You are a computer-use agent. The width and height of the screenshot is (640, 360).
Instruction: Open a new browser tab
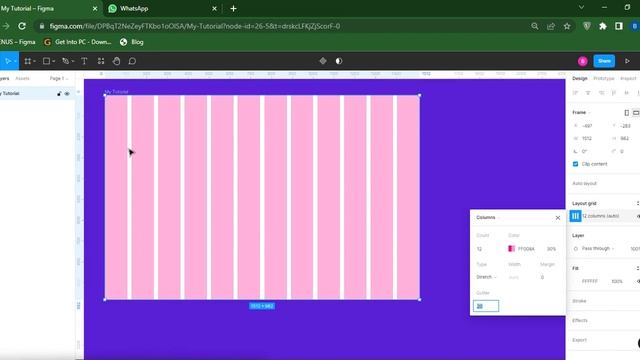pos(233,9)
